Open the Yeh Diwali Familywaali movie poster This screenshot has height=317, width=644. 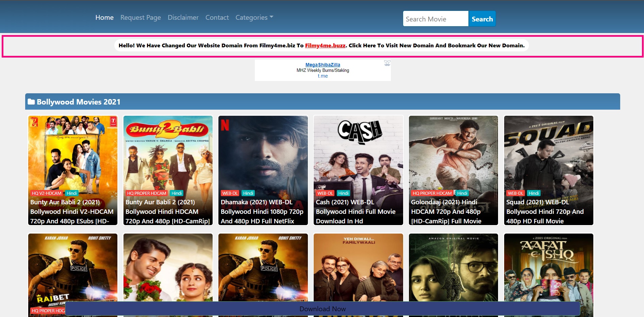tap(358, 269)
